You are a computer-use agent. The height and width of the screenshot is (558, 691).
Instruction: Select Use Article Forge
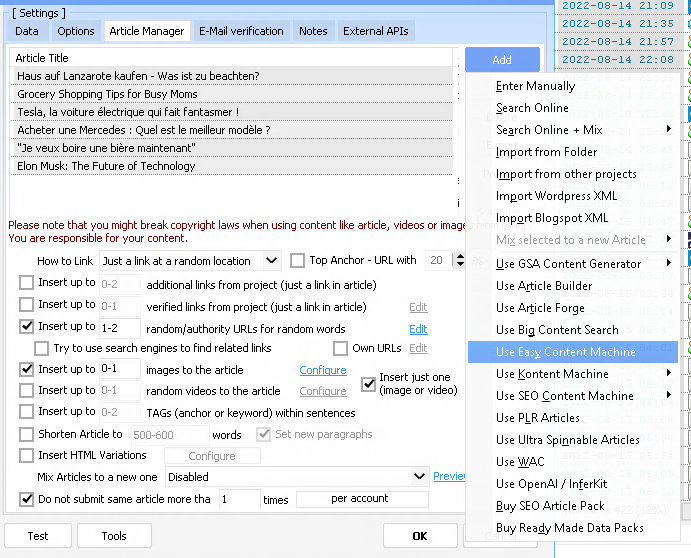click(540, 308)
